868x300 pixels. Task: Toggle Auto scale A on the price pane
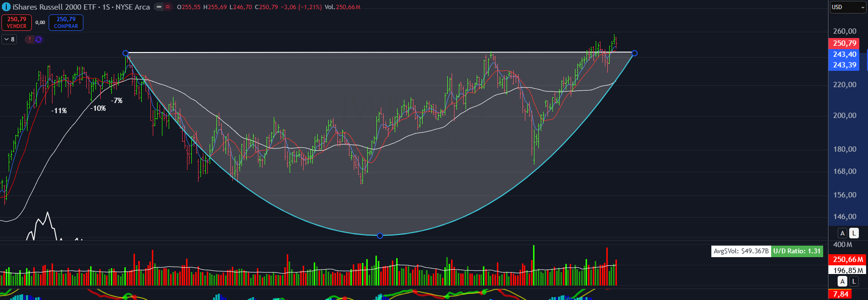click(x=842, y=233)
